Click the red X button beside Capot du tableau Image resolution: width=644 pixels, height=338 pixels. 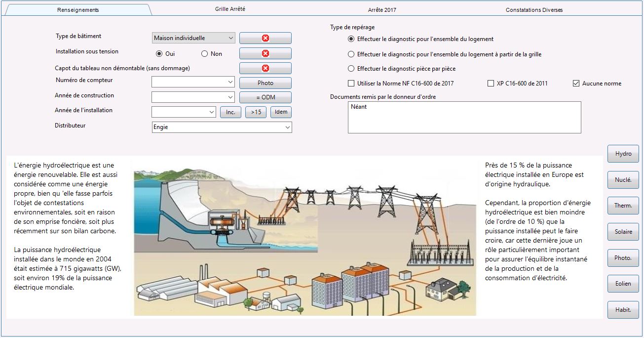coord(265,68)
